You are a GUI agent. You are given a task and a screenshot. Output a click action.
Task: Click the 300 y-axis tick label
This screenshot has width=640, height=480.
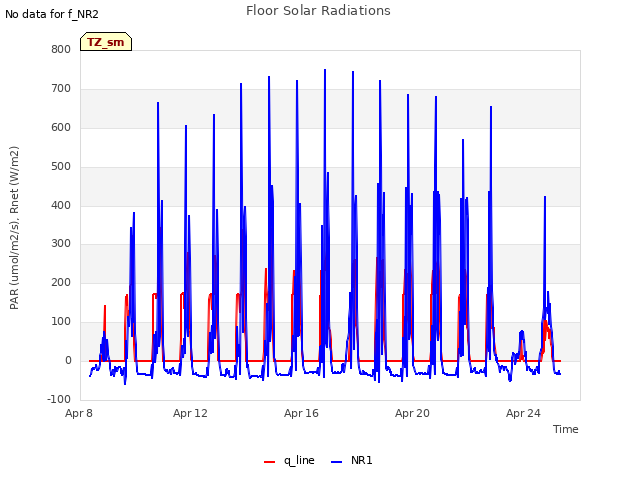click(x=61, y=244)
